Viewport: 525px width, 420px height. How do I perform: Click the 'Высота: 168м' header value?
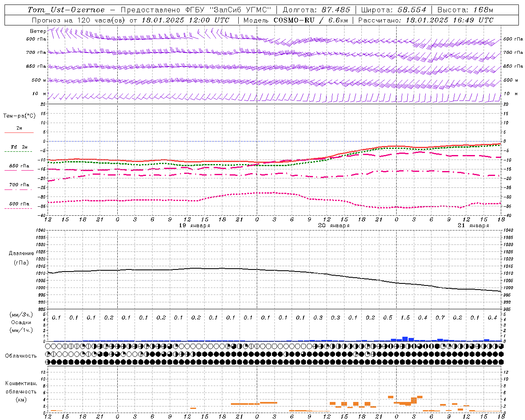tap(465, 10)
